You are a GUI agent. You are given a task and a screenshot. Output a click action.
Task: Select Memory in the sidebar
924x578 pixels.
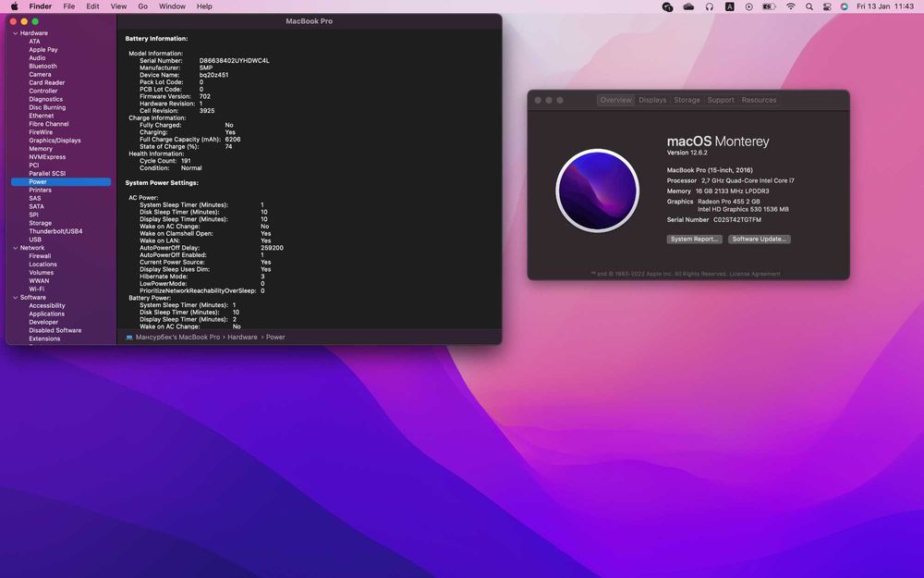tap(41, 149)
